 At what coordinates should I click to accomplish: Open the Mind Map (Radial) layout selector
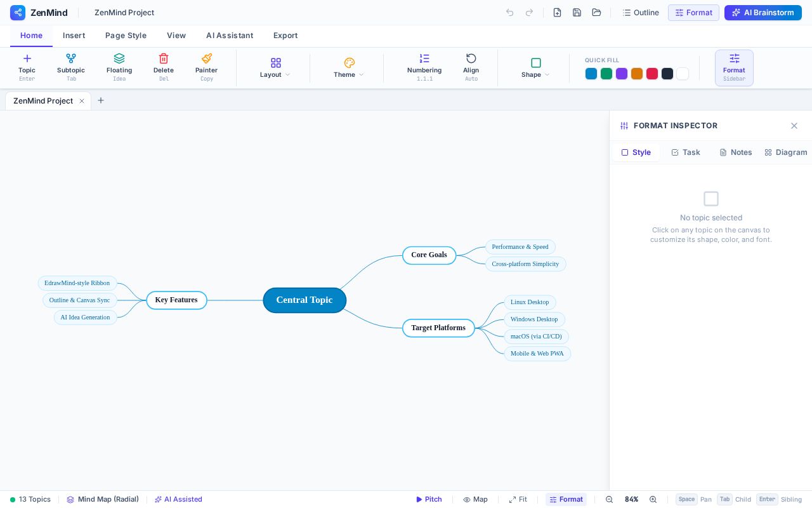coord(103,500)
